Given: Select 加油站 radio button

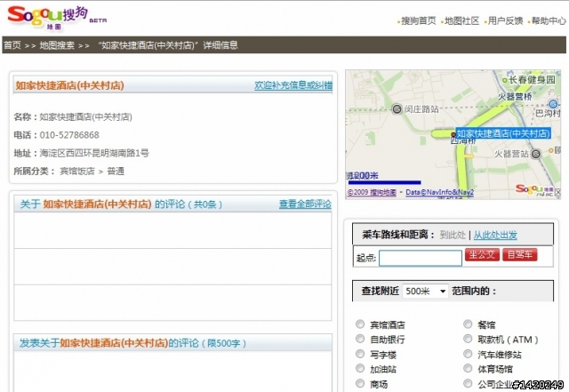Looking at the screenshot, I should [x=360, y=368].
